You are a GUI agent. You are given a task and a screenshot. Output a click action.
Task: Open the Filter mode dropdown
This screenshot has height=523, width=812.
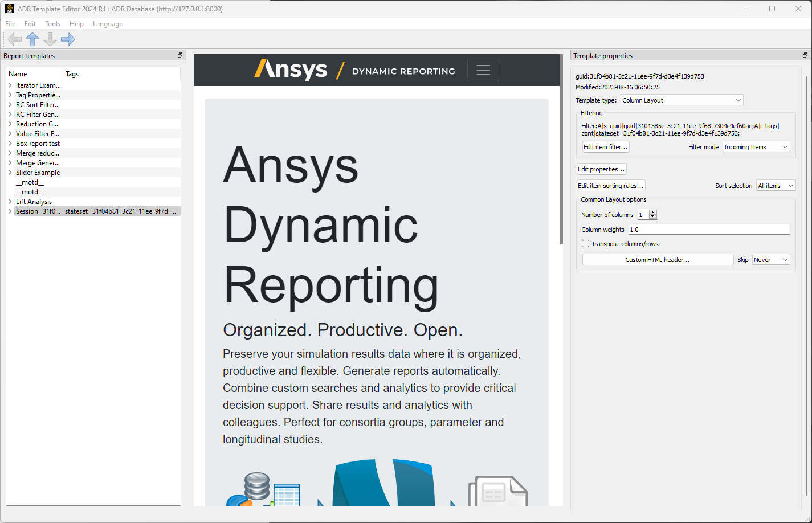(x=756, y=147)
